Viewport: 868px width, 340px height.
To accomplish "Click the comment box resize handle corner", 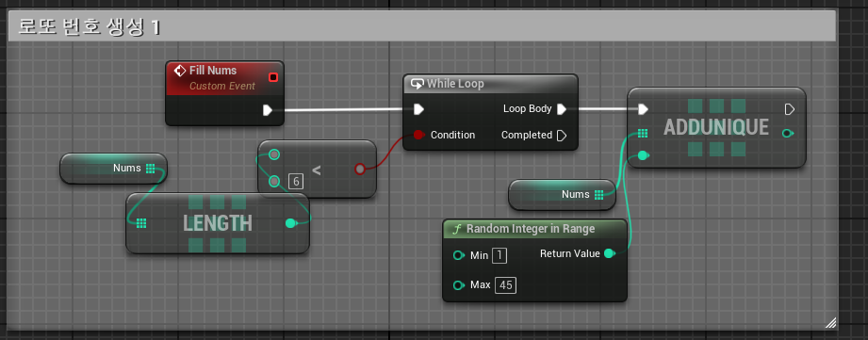I will (830, 323).
